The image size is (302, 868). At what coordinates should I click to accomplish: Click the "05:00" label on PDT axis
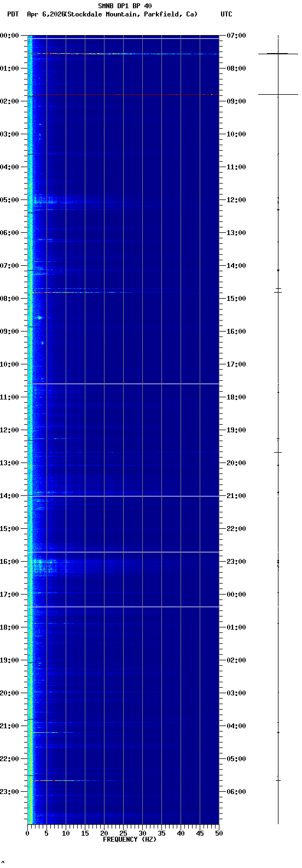click(9, 200)
